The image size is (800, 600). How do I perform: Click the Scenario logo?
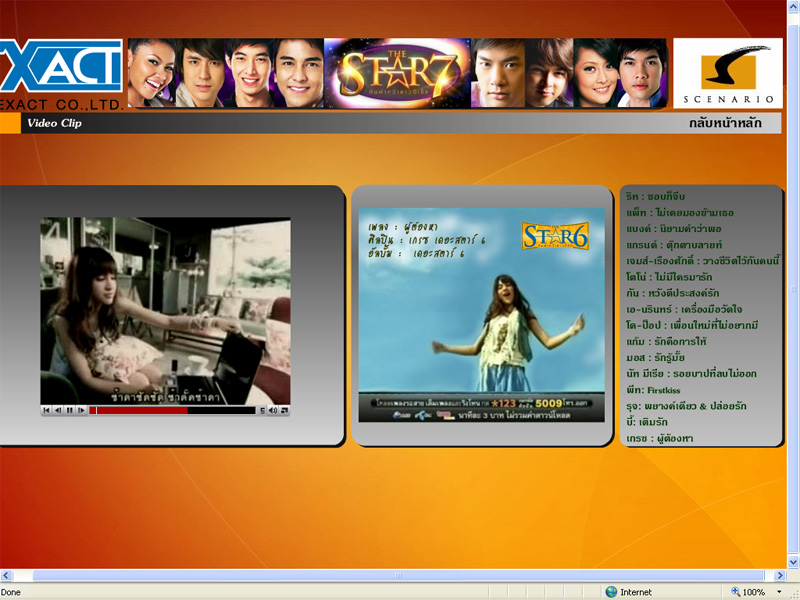pyautogui.click(x=728, y=73)
